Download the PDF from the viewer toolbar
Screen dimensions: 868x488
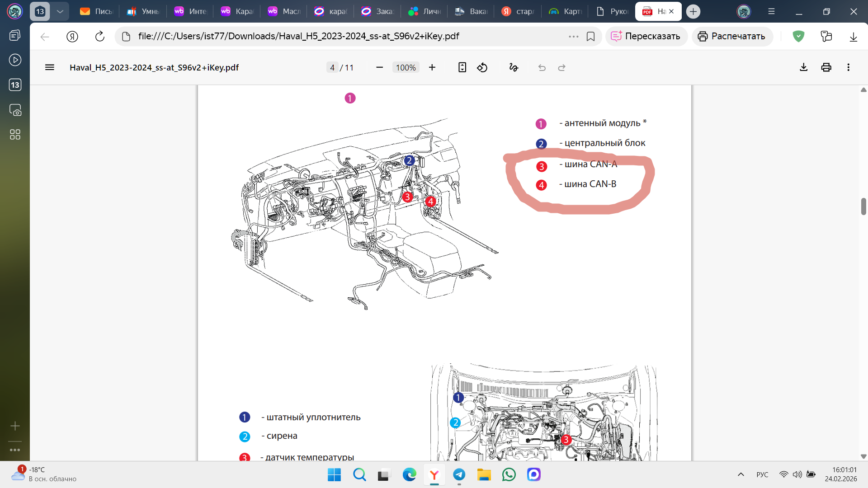pyautogui.click(x=803, y=68)
